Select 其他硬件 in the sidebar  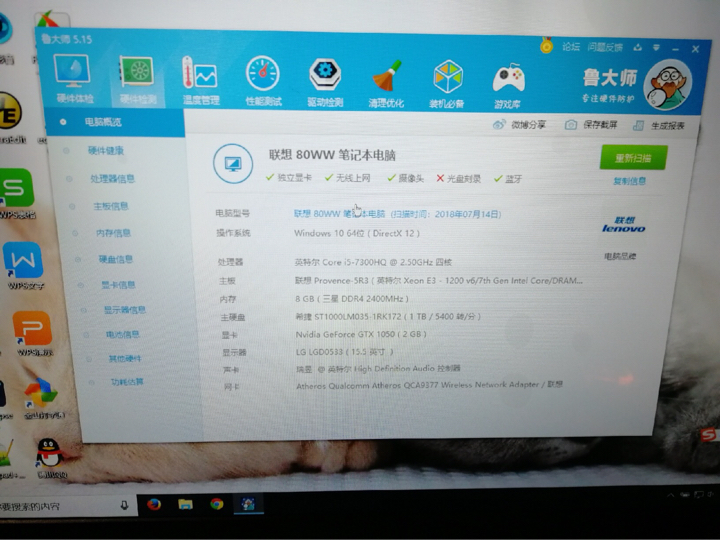click(125, 358)
